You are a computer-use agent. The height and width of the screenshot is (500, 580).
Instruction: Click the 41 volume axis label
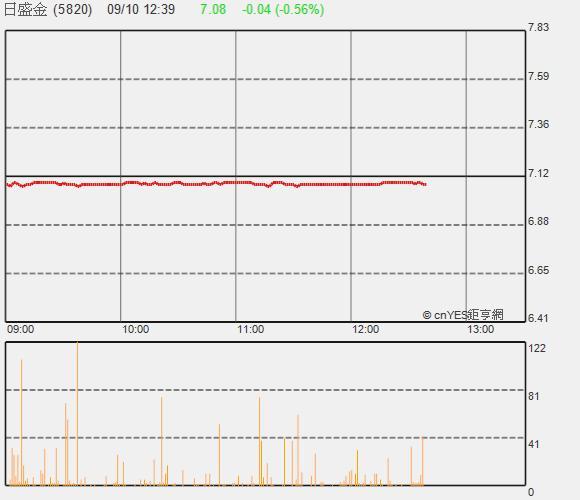point(534,444)
